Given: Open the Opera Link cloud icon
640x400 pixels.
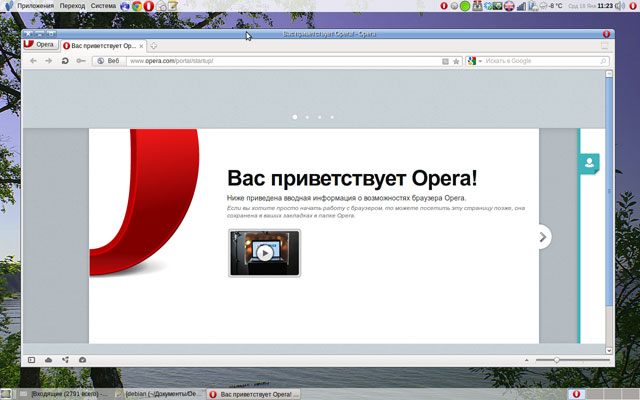Looking at the screenshot, I should click(x=49, y=360).
